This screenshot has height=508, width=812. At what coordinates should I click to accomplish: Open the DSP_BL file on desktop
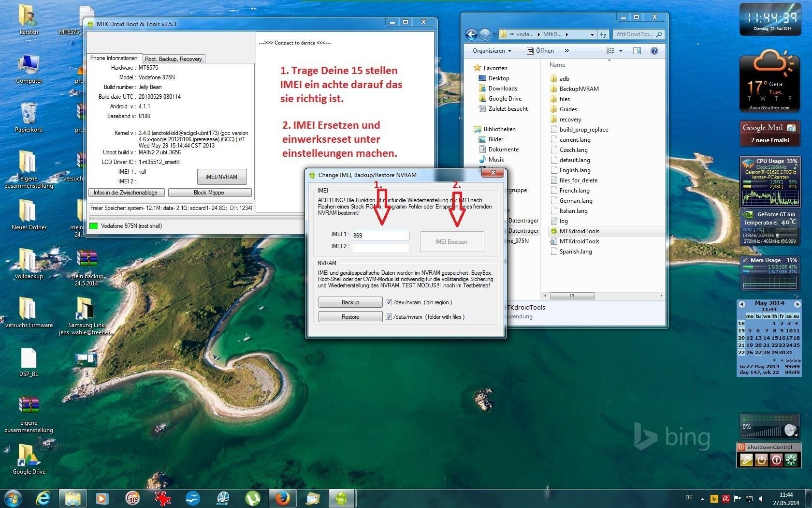pos(29,362)
